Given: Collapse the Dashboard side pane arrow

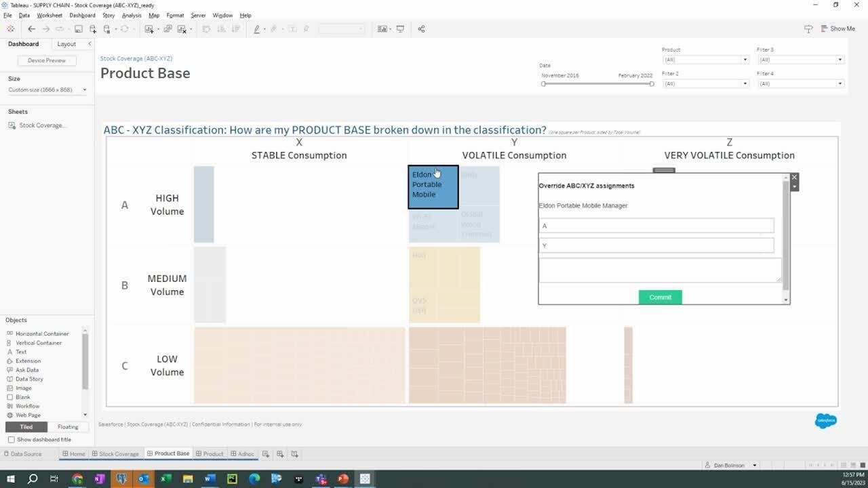Looking at the screenshot, I should (x=90, y=44).
